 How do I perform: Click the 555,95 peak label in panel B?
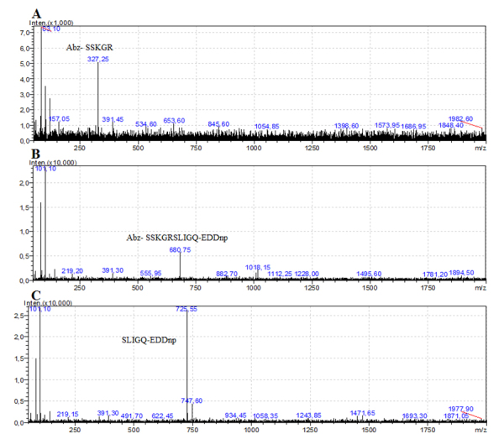[x=150, y=273]
